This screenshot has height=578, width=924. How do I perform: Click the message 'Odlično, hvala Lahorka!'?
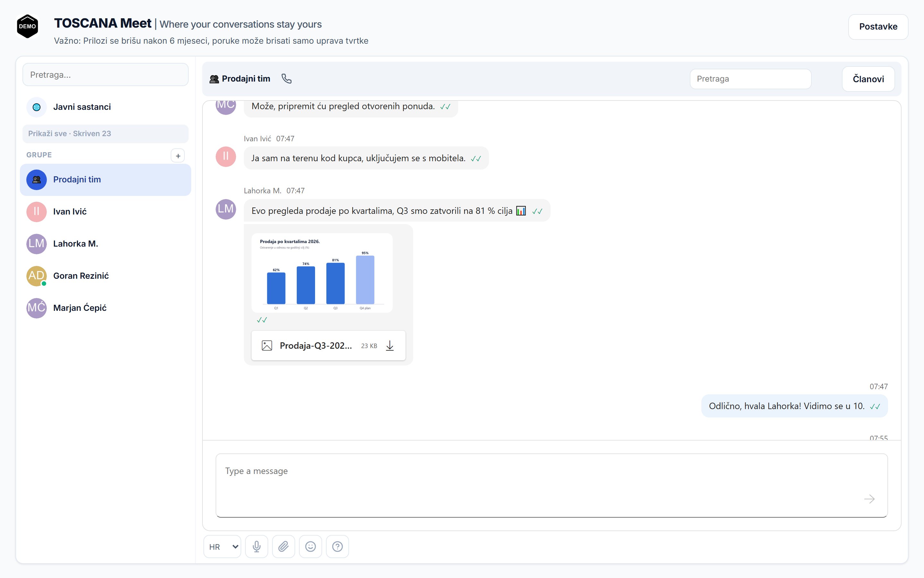coord(794,406)
